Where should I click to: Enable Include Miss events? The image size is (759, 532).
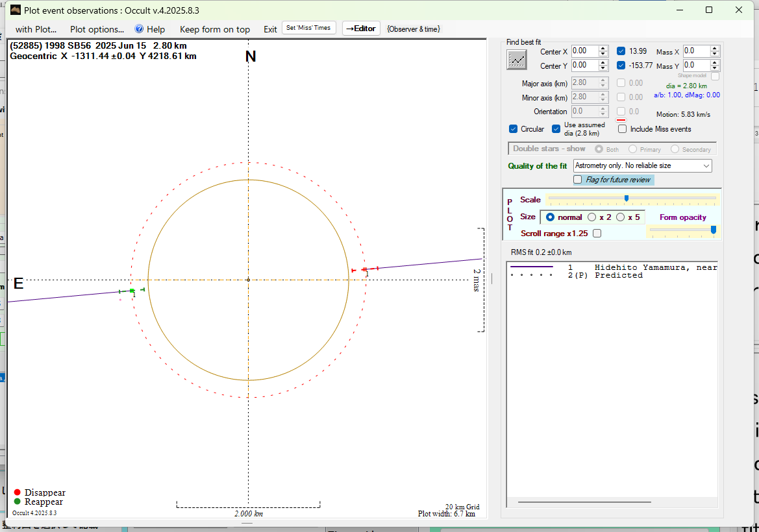click(622, 129)
